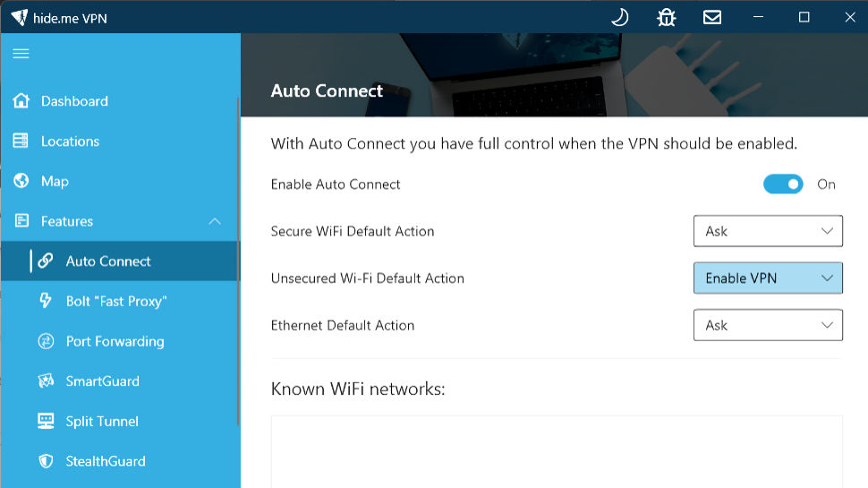Collapse sidebar with hamburger menu icon

coord(21,54)
